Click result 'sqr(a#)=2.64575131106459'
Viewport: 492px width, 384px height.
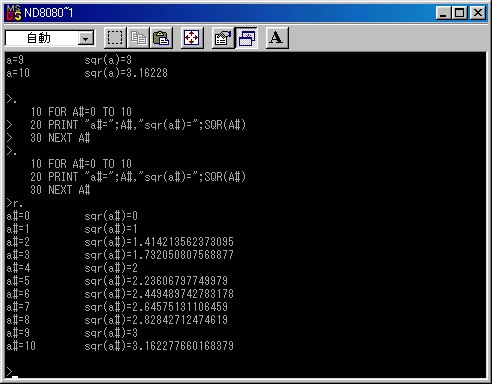[156, 307]
